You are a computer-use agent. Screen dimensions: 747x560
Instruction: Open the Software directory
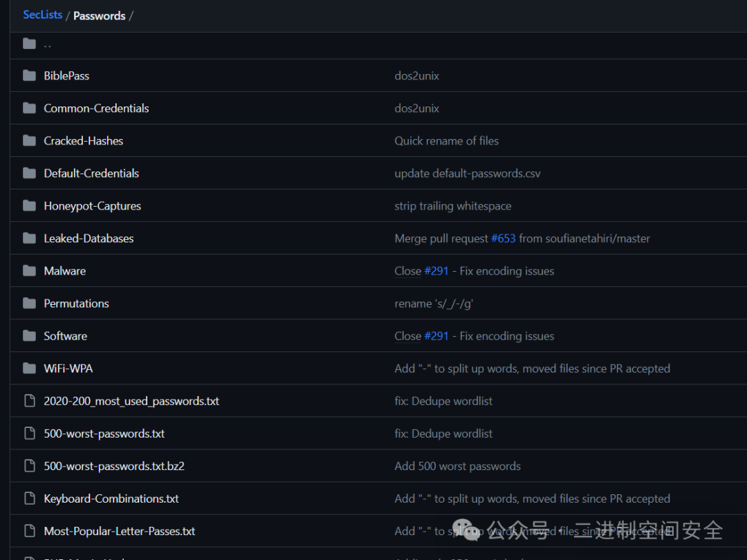click(x=65, y=336)
